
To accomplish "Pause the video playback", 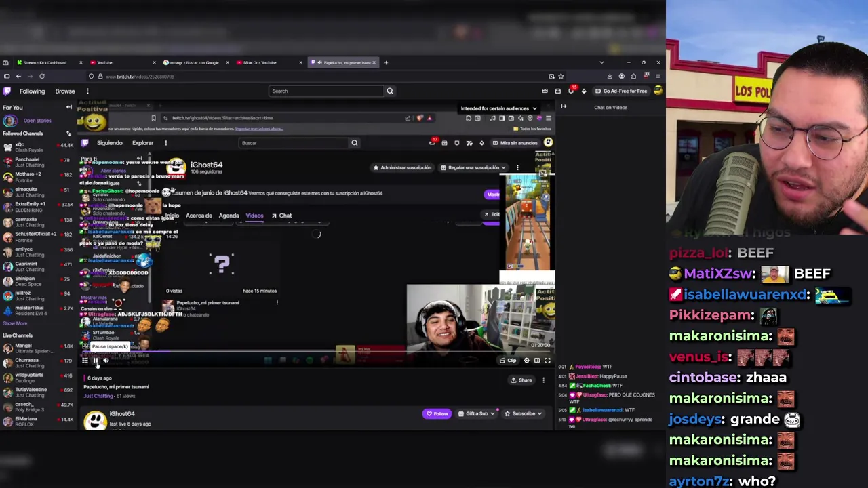I will pos(95,361).
